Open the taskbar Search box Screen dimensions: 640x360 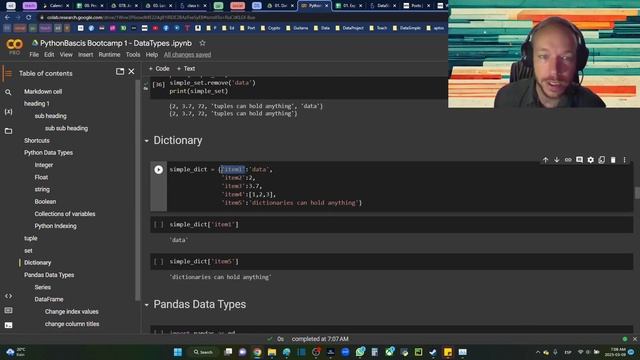(x=203, y=352)
